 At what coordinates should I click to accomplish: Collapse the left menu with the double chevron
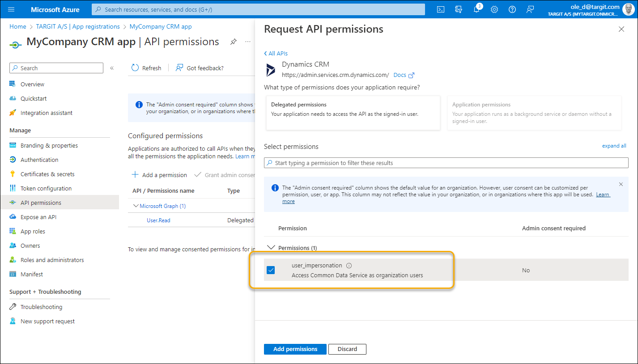(x=112, y=68)
